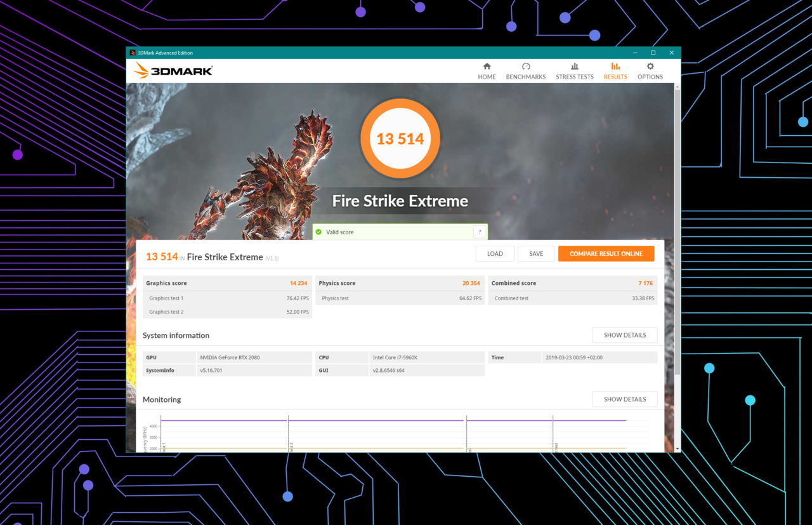This screenshot has height=525, width=812.
Task: Click Physics test 64.62 FPS value
Action: [x=470, y=298]
